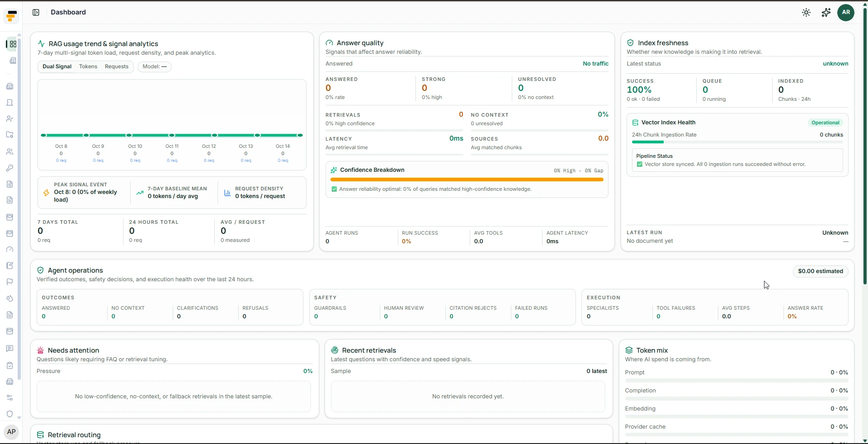Viewport: 868px width, 444px height.
Task: Click the Oct 8 data point on chart
Action: [43, 135]
